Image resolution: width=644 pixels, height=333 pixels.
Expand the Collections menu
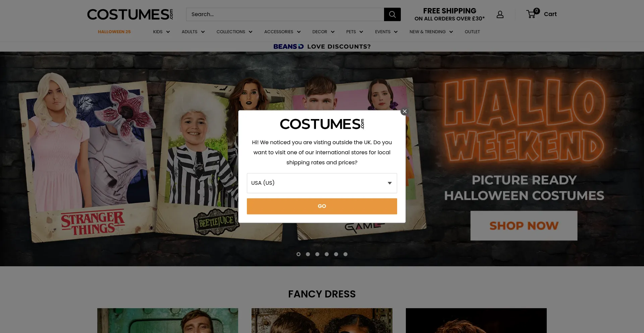coord(234,32)
